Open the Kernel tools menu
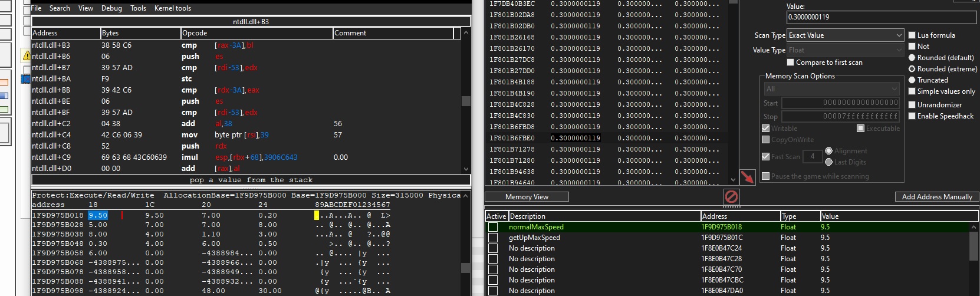Image resolution: width=980 pixels, height=296 pixels. (x=172, y=8)
